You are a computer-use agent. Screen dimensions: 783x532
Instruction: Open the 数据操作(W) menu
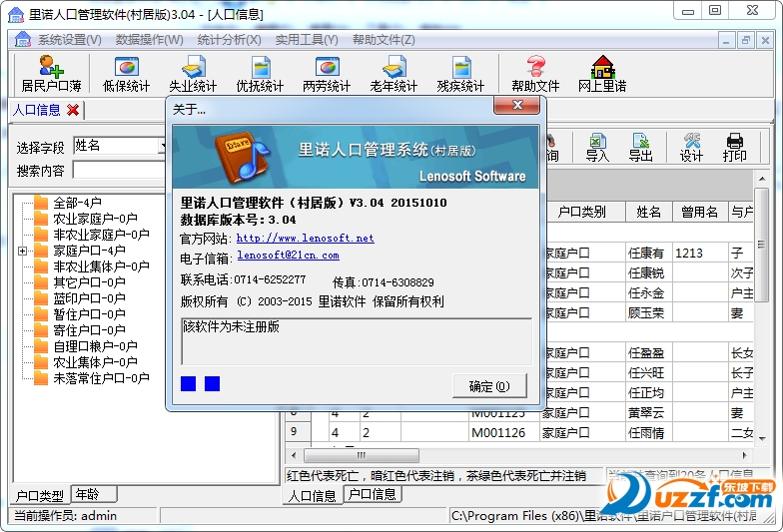click(x=150, y=40)
